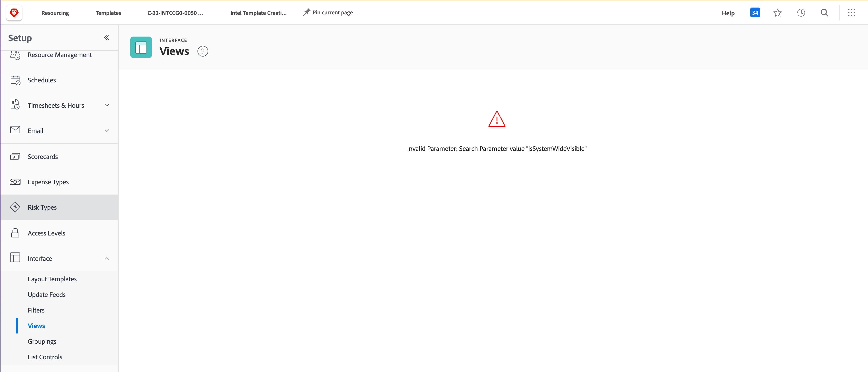868x372 pixels.
Task: Open the Recents clock icon
Action: tap(801, 13)
